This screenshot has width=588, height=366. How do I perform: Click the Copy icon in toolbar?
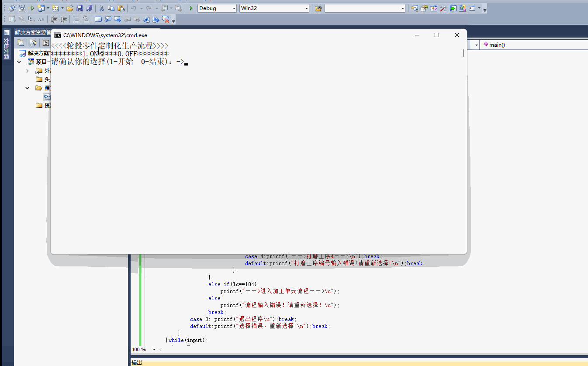tap(111, 8)
